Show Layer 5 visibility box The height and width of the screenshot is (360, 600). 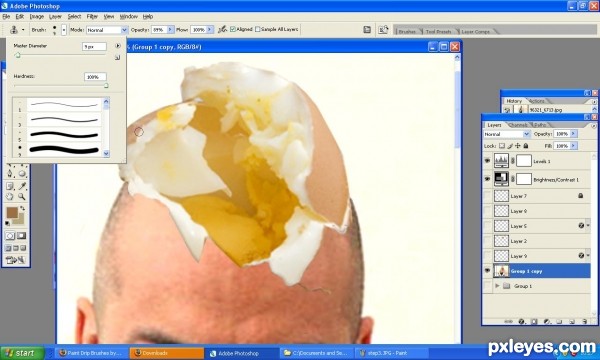pyautogui.click(x=487, y=226)
